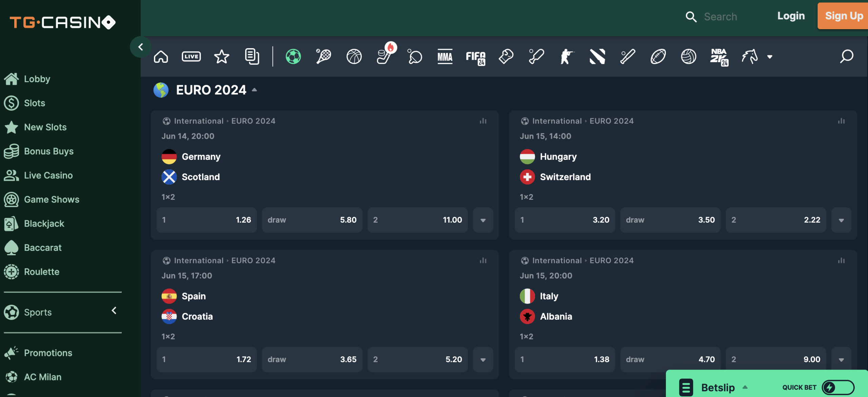The height and width of the screenshot is (397, 868).
Task: Select the Counter-Strike shooter icon
Action: (567, 57)
